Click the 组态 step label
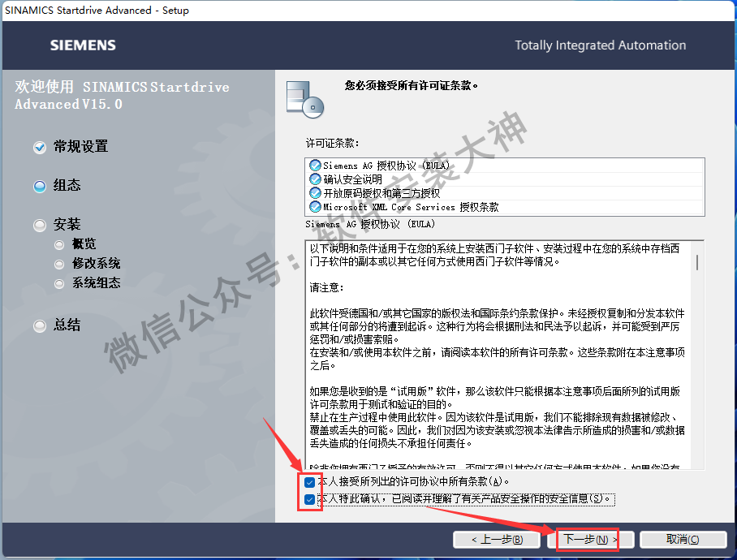 coord(67,185)
